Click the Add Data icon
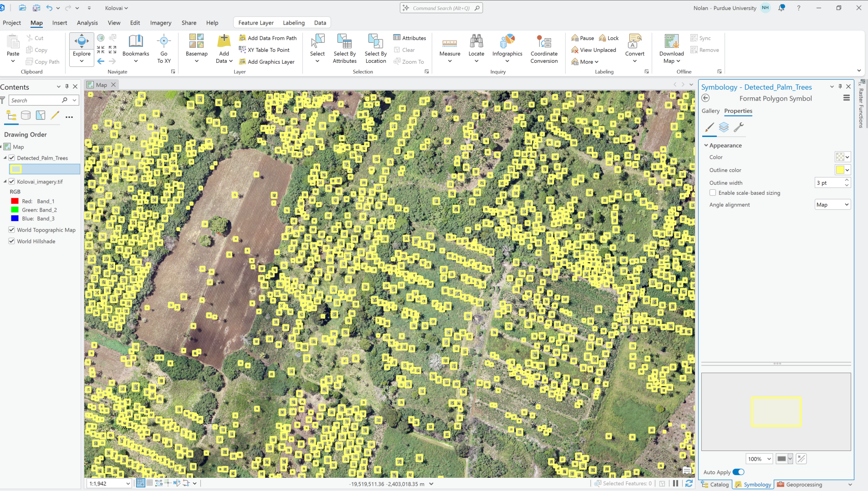 pyautogui.click(x=224, y=41)
